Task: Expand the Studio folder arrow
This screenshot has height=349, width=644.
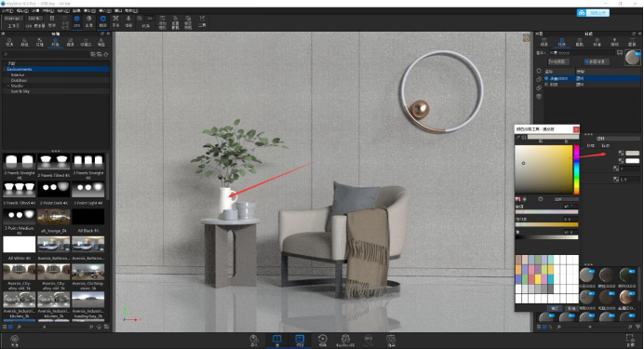Action: [8, 86]
